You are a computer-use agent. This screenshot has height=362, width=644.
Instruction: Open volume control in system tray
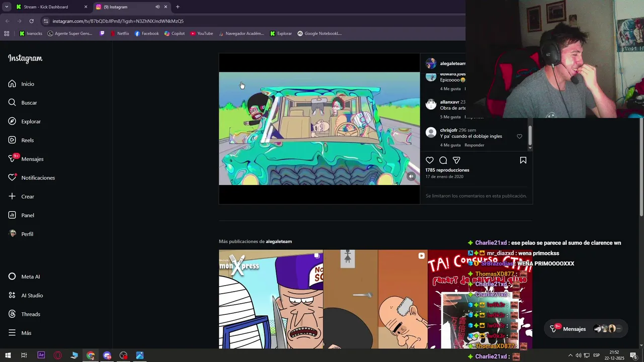(578, 355)
